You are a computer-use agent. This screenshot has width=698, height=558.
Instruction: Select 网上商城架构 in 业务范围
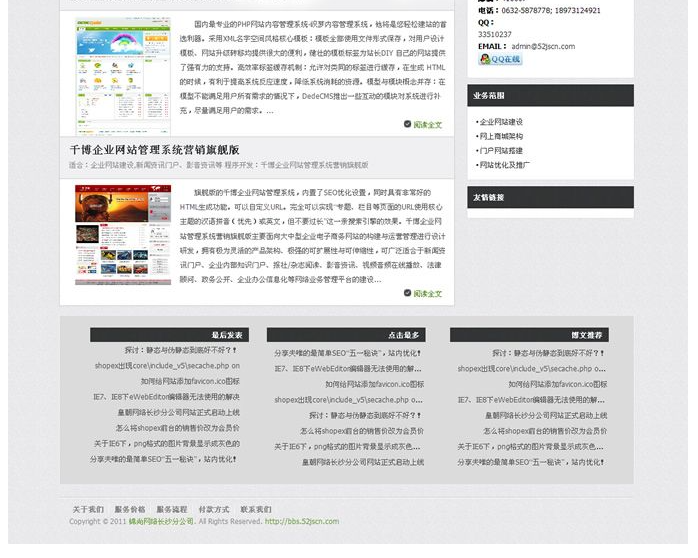(x=501, y=136)
